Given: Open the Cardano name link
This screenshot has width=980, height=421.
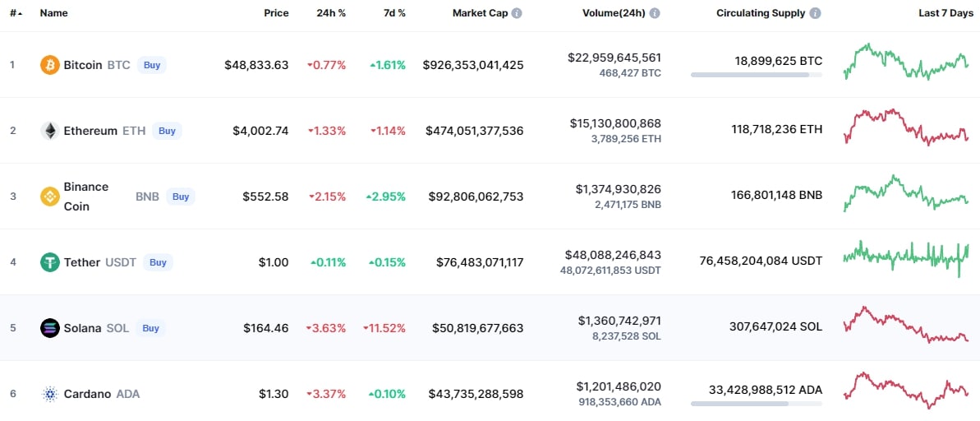Looking at the screenshot, I should coord(88,394).
